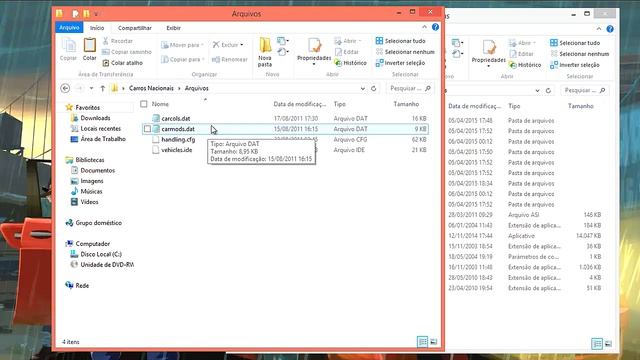
Task: Select the handling.cfg file
Action: pos(178,140)
